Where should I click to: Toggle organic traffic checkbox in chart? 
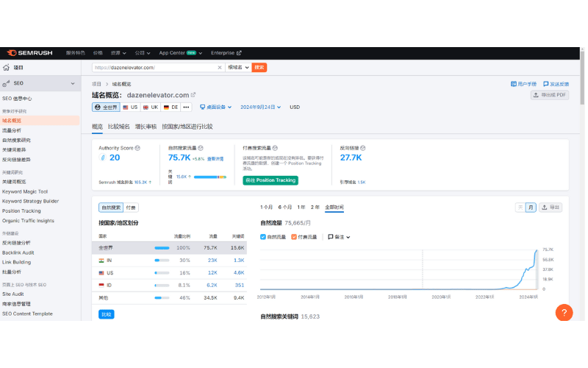tap(263, 237)
